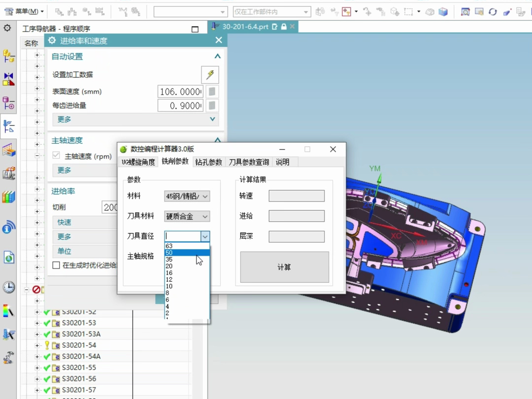The image size is (532, 399).
Task: Open the document globe sidebar icon
Action: coord(8,258)
